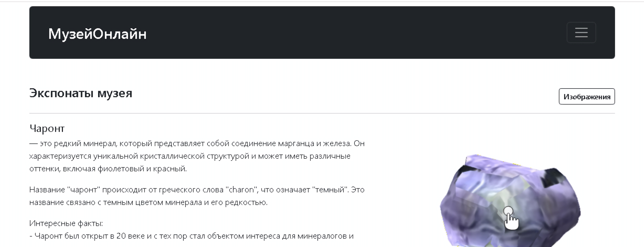
Task: Select the Экспонаты музея heading
Action: pyautogui.click(x=81, y=93)
